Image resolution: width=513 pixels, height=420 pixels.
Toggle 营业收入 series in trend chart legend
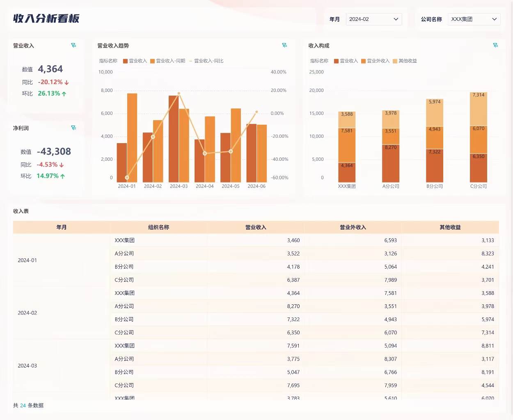(135, 60)
